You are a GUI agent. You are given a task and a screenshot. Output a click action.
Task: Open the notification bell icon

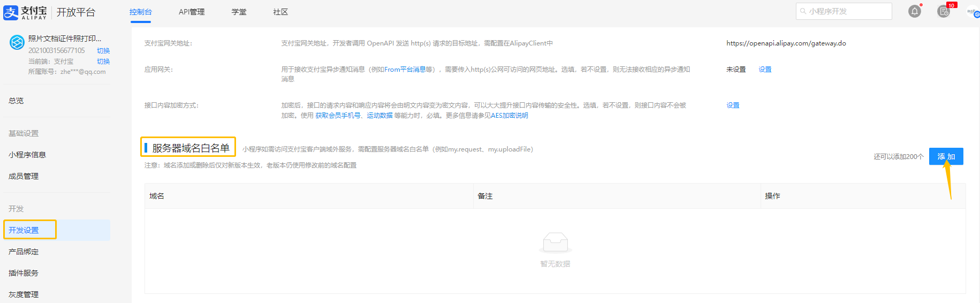click(x=915, y=11)
